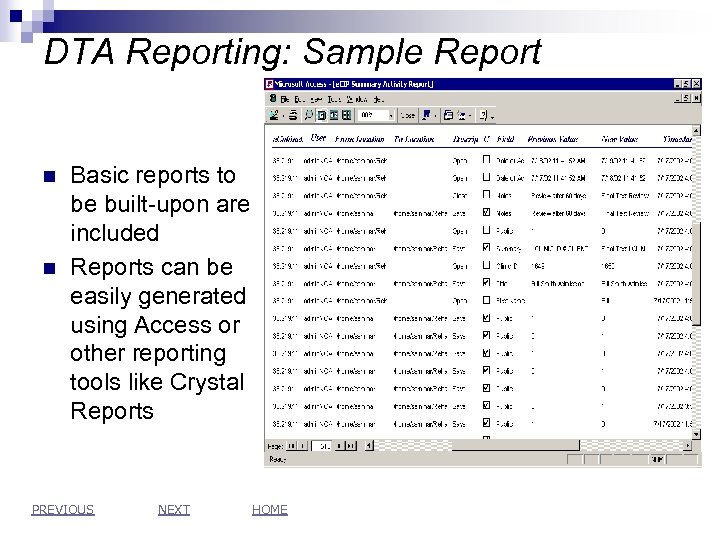Click the slide title DTA Reporting: Sample Report
This screenshot has width=720, height=540.
[x=293, y=51]
